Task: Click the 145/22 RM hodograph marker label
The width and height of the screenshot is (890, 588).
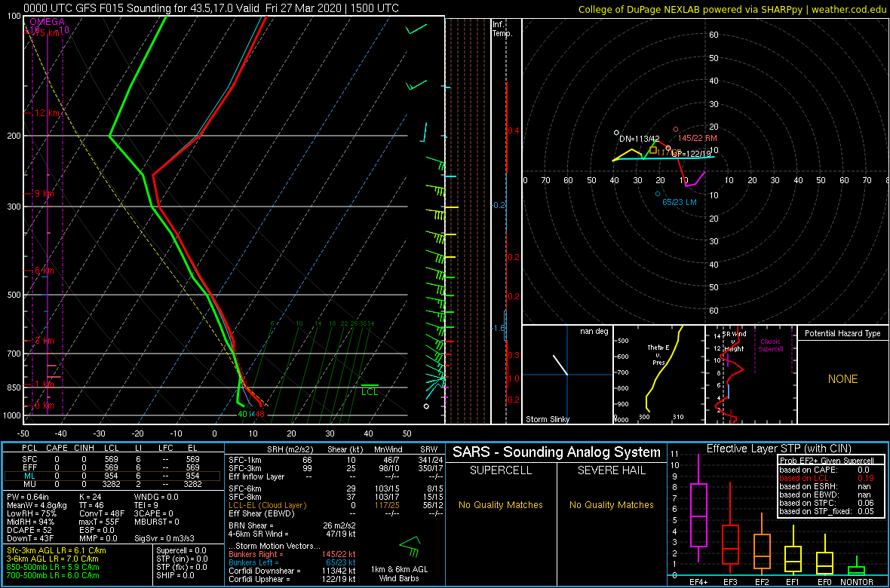Action: pos(697,138)
